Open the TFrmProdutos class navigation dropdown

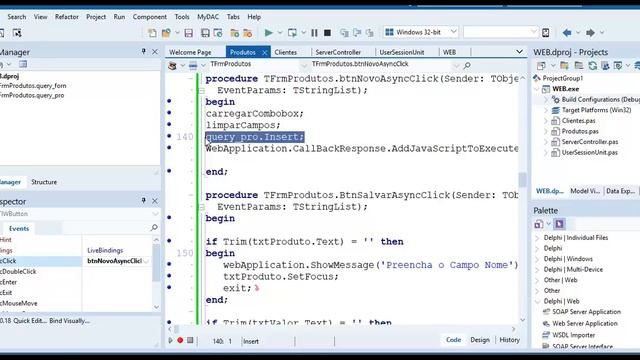[303, 64]
